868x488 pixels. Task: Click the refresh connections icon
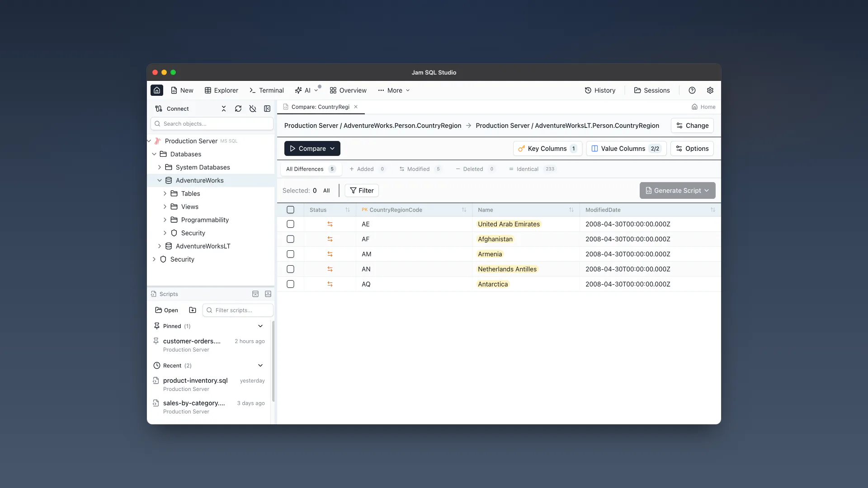[238, 109]
